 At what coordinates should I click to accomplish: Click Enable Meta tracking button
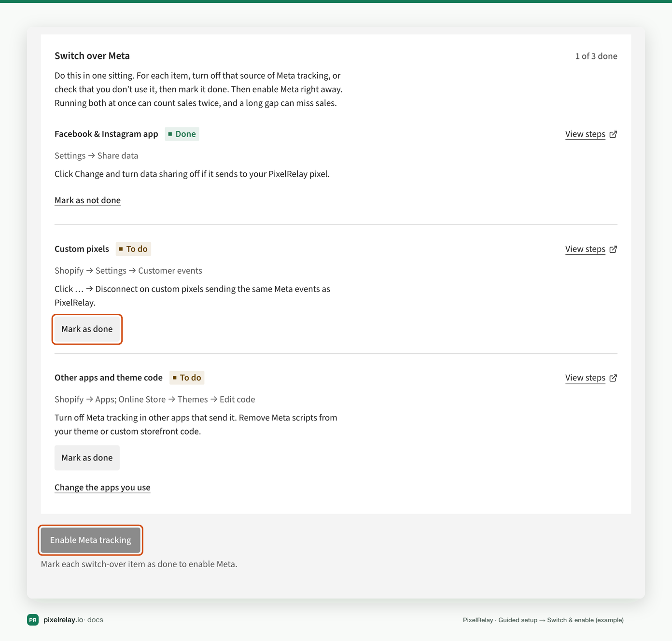coord(91,540)
